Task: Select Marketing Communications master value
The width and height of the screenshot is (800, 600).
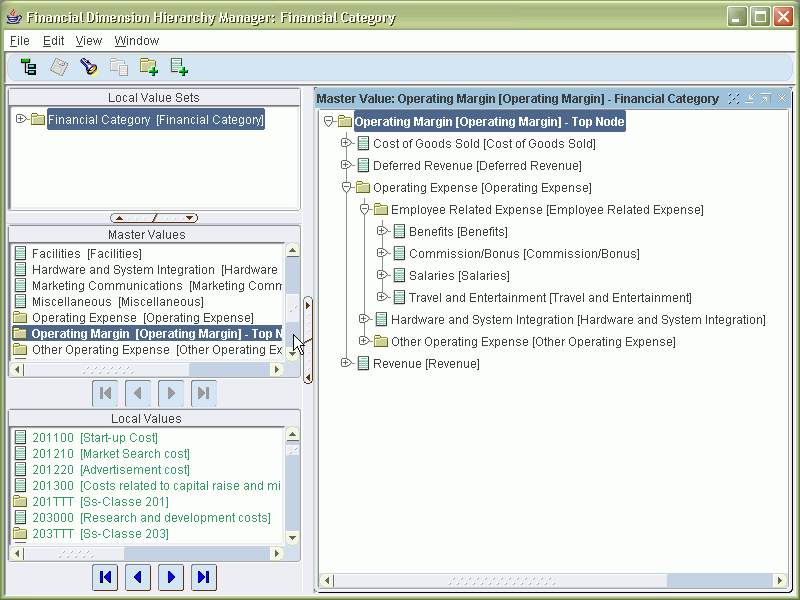Action: coord(156,286)
